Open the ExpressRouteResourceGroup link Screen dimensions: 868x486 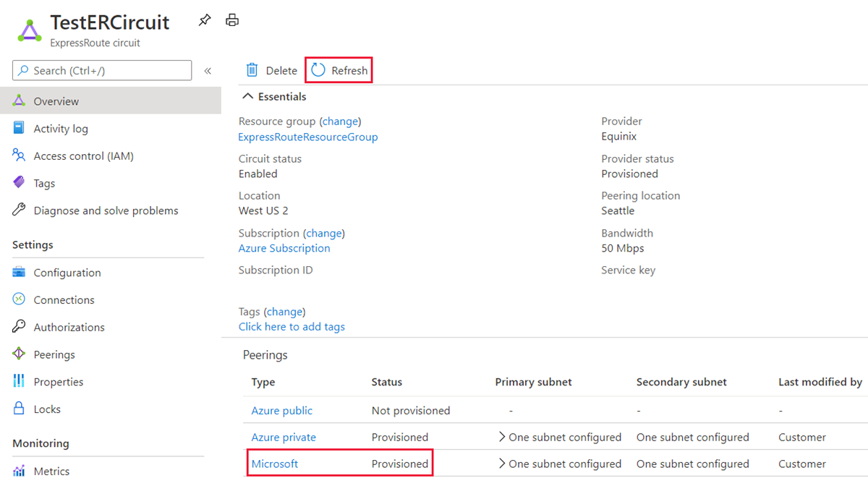click(308, 137)
